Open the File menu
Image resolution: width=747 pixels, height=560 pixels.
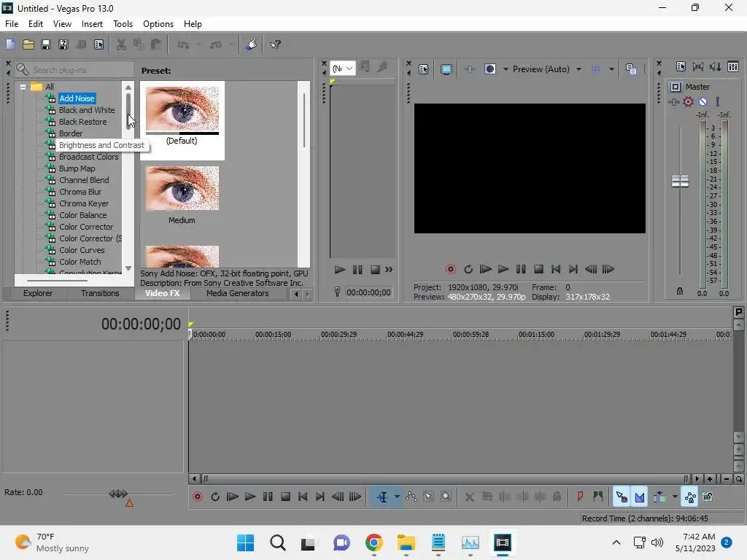coord(12,24)
